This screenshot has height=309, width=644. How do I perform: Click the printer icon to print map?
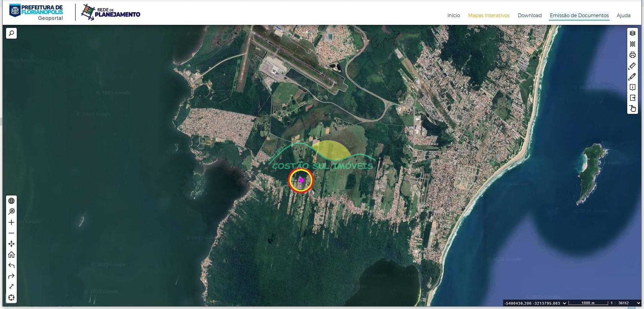pos(632,55)
